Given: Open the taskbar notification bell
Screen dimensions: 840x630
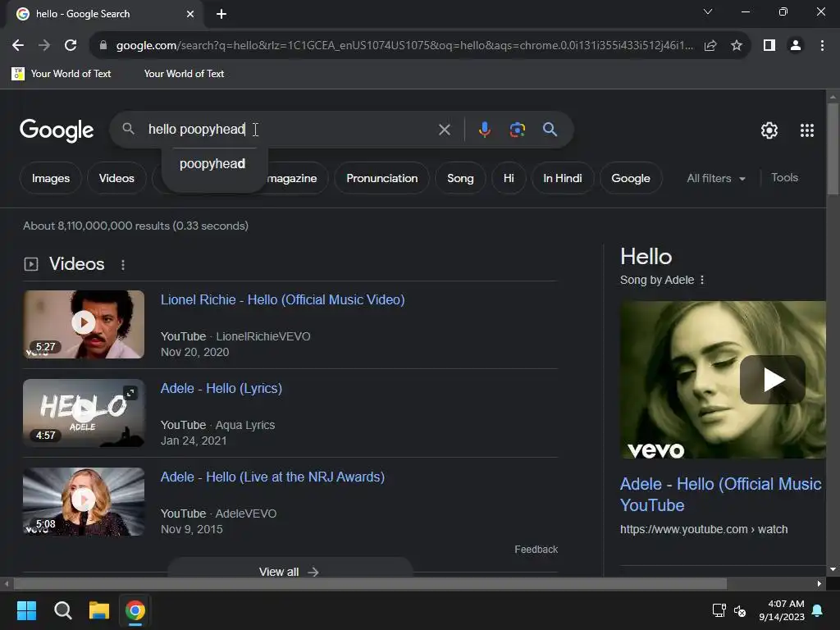Looking at the screenshot, I should tap(818, 610).
